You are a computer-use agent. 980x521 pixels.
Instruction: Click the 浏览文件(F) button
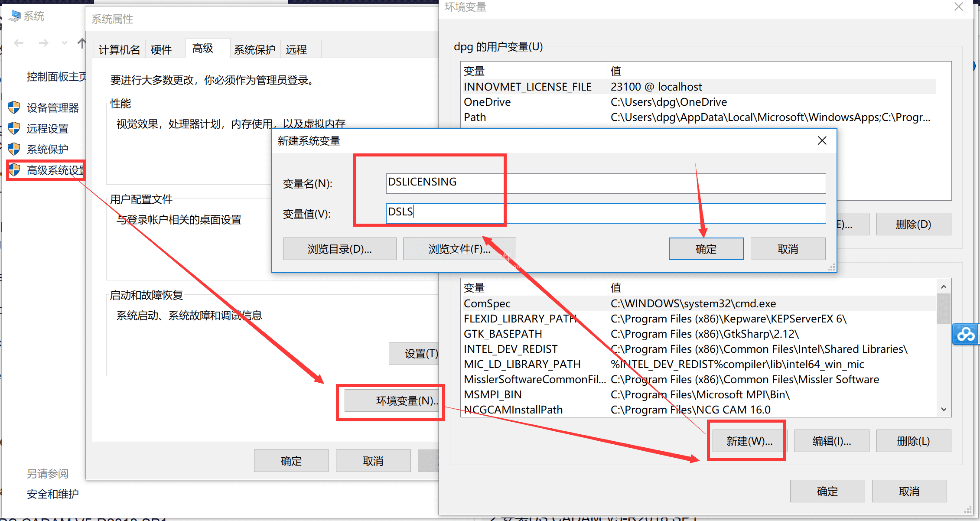click(459, 248)
